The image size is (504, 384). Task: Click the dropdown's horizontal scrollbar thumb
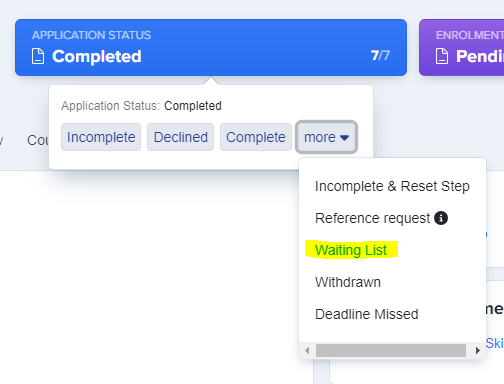(x=391, y=350)
